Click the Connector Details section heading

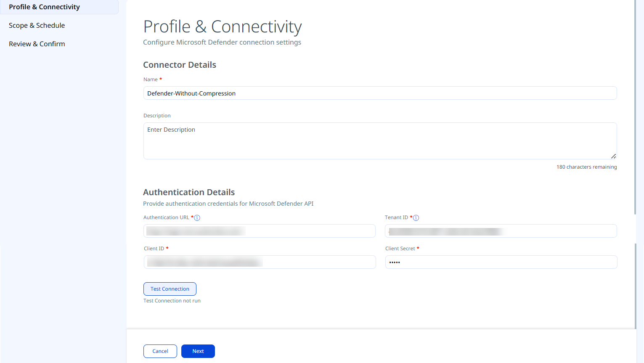pyautogui.click(x=180, y=65)
